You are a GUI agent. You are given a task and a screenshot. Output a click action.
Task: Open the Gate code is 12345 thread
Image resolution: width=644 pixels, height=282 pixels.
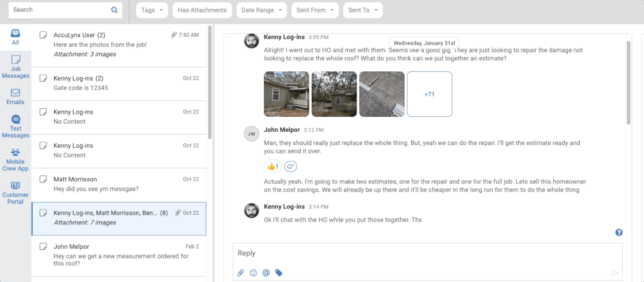click(x=119, y=83)
